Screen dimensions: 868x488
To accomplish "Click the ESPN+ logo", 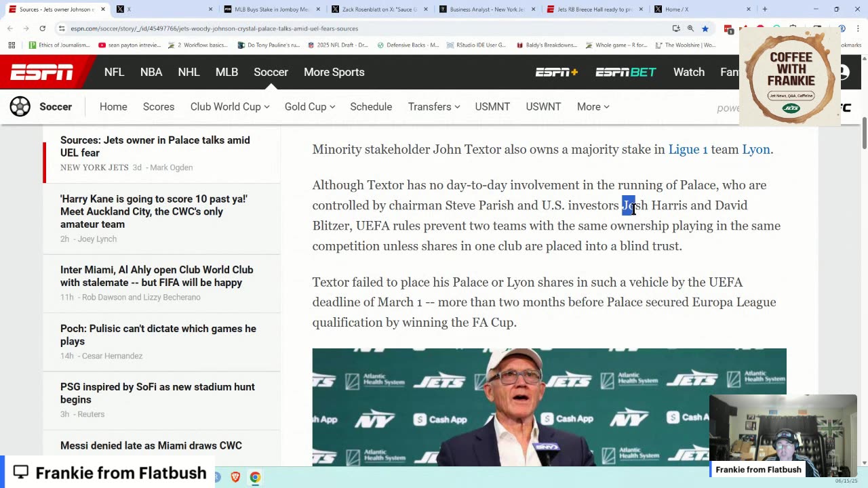I will click(x=556, y=72).
